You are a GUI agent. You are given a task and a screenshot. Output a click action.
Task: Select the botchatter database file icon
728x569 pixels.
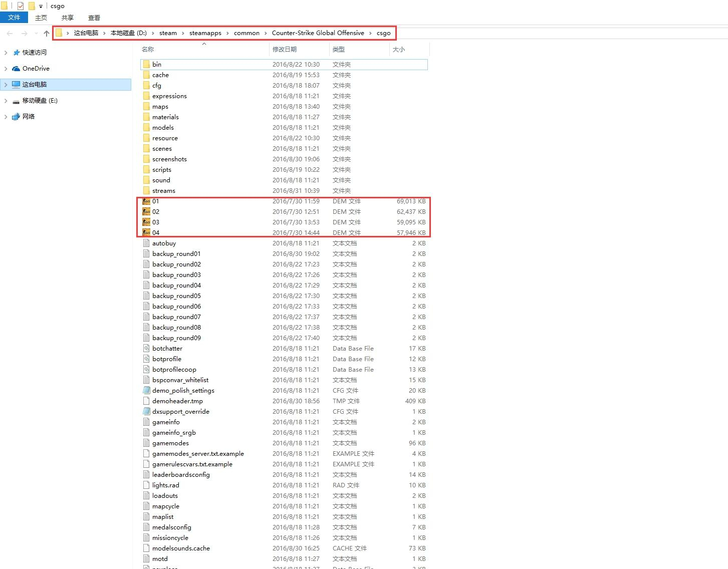pos(146,348)
